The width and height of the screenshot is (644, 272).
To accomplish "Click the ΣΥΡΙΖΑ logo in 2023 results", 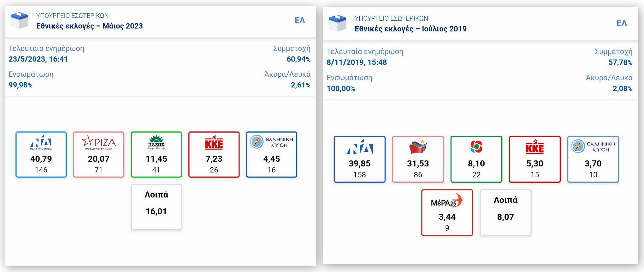I will click(x=99, y=143).
